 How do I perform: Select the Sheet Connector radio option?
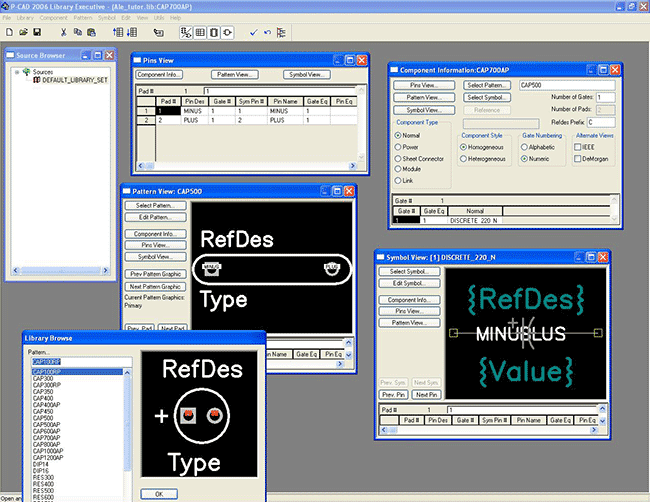(398, 158)
